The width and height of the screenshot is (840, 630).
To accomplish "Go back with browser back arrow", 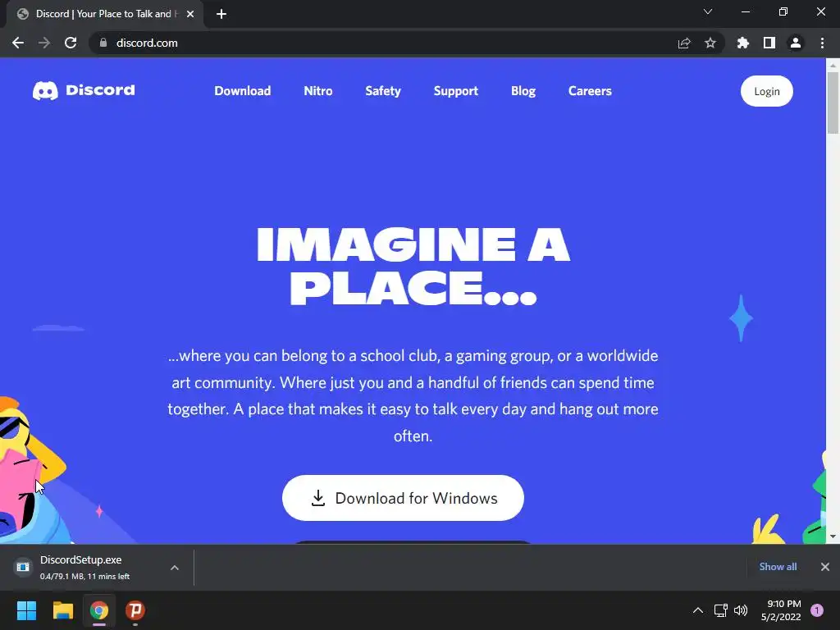I will point(18,43).
